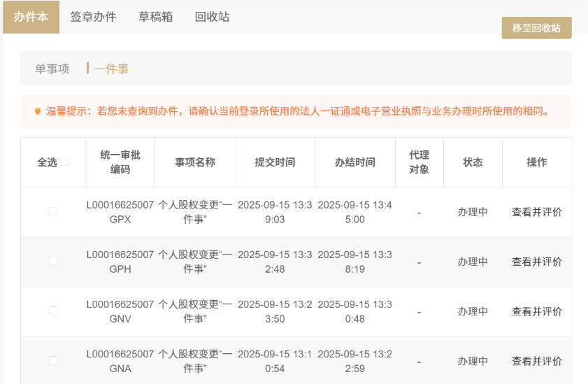Image resolution: width=588 pixels, height=384 pixels.
Task: Check the box for row L00016625007GNV
Action: tap(53, 311)
